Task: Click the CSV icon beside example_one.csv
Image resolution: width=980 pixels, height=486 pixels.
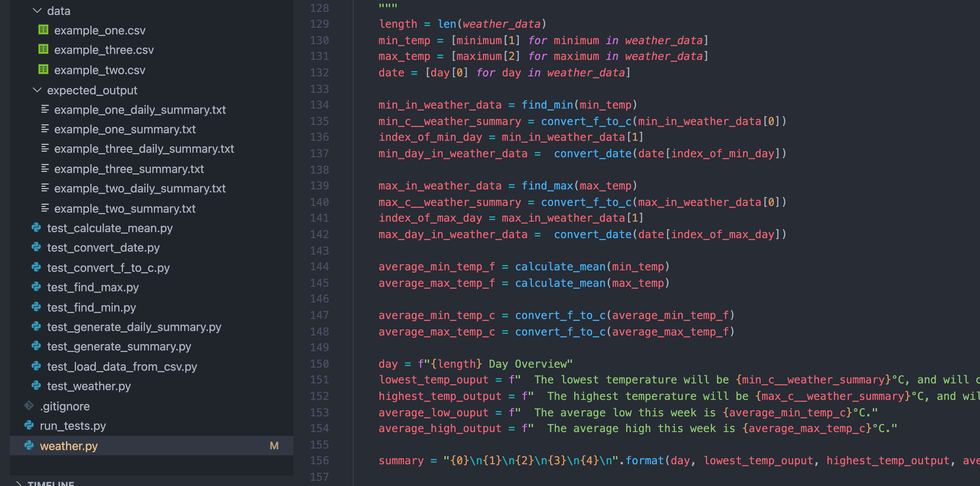Action: point(43,30)
